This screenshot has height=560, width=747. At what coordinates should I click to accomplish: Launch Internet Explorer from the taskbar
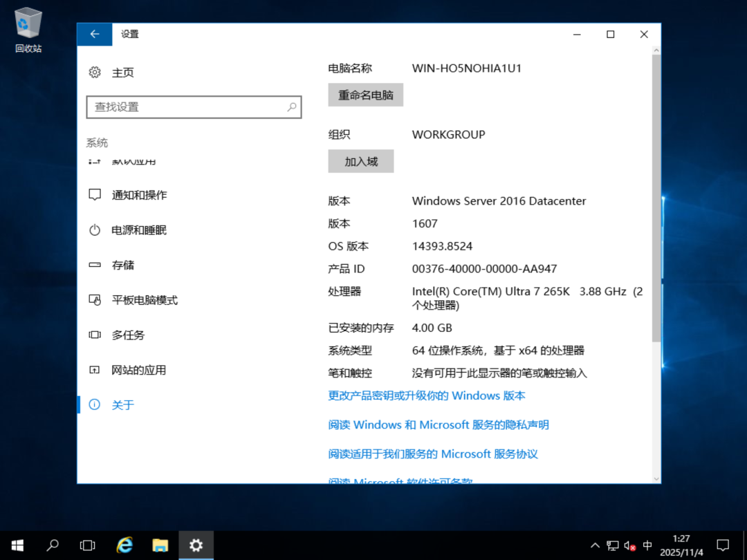point(124,545)
